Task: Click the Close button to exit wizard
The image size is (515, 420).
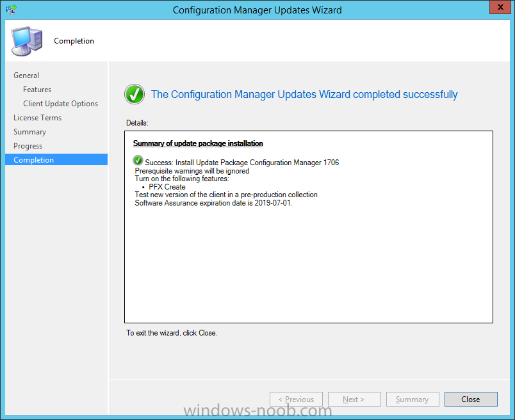Action: [471, 400]
